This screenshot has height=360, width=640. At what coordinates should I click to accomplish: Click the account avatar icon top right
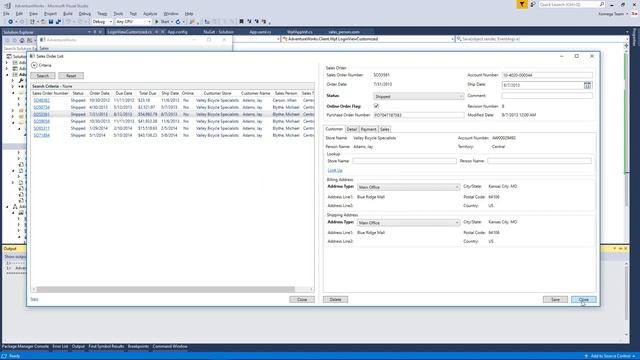pyautogui.click(x=635, y=13)
